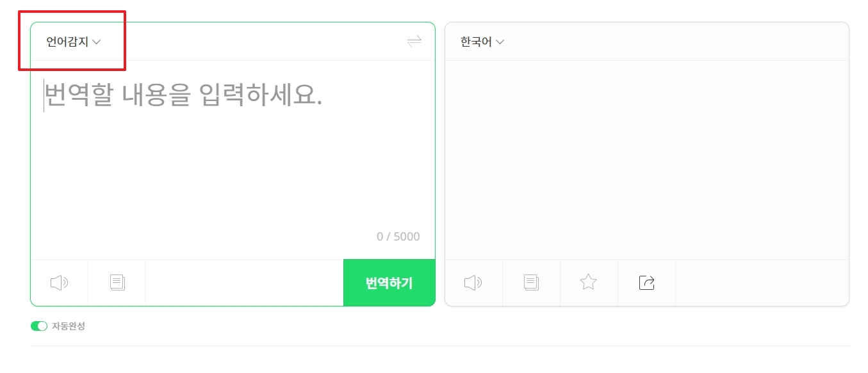Save translation by clicking the star icon

click(588, 282)
